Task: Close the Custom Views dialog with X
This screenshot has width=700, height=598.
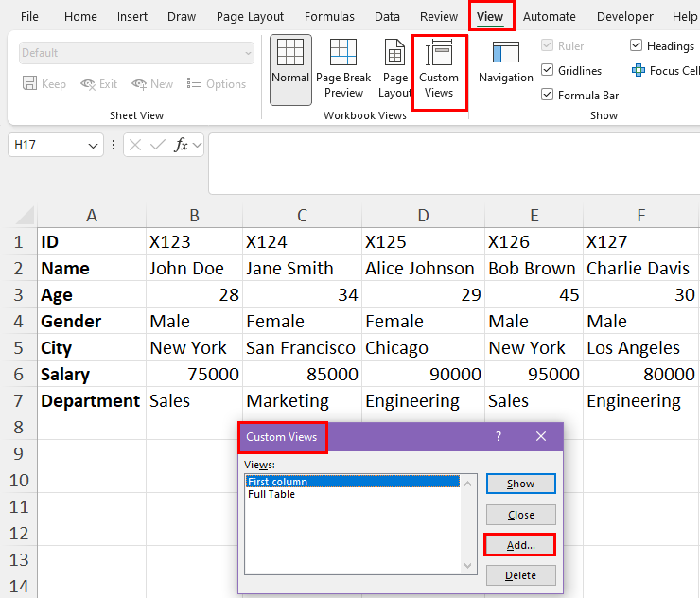Action: 541,436
